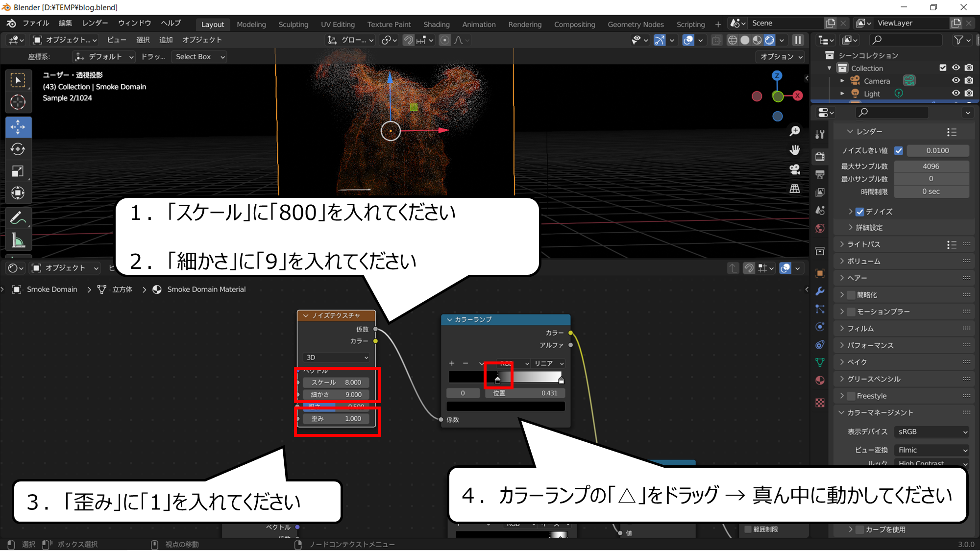Toggle the camera view icon
Image resolution: width=980 pixels, height=551 pixels.
click(795, 169)
